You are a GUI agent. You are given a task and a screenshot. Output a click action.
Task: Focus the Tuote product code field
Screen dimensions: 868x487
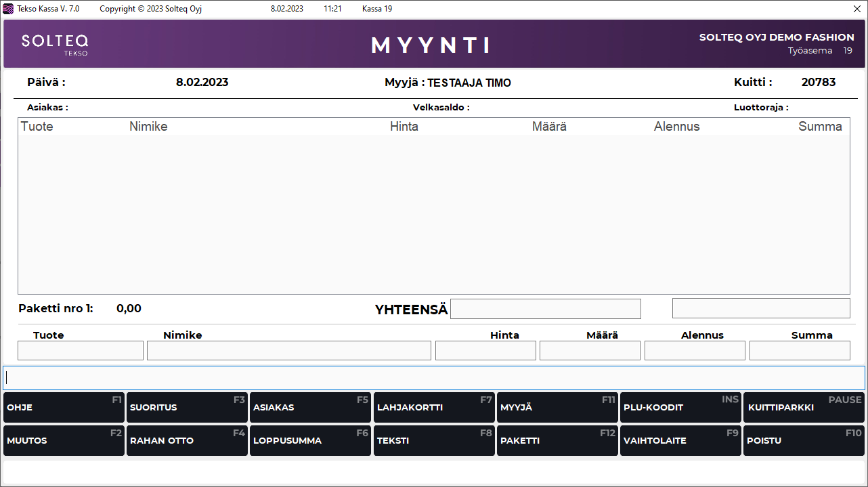(x=81, y=350)
